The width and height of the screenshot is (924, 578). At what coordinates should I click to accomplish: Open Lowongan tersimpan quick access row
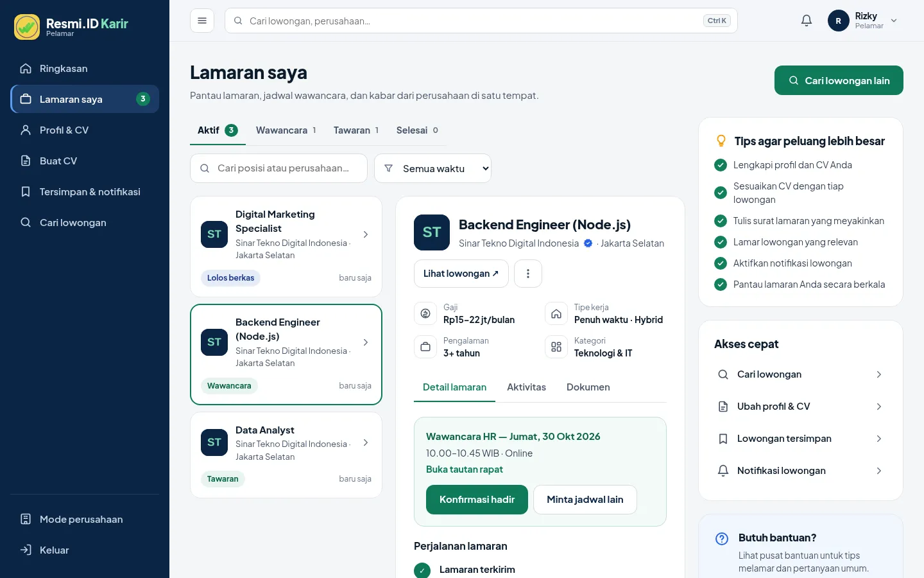800,439
